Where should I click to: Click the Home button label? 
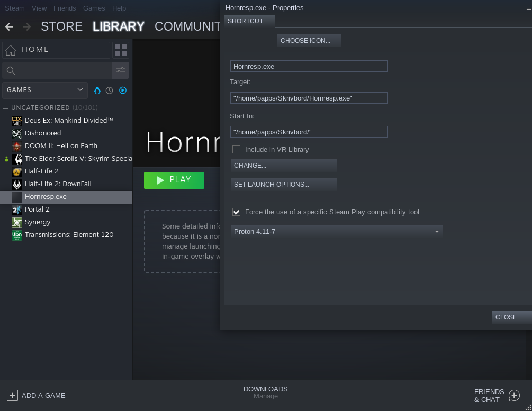click(35, 49)
